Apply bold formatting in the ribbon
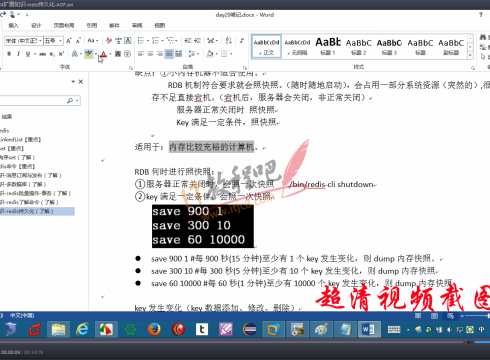The width and height of the screenshot is (490, 360). click(x=9, y=54)
